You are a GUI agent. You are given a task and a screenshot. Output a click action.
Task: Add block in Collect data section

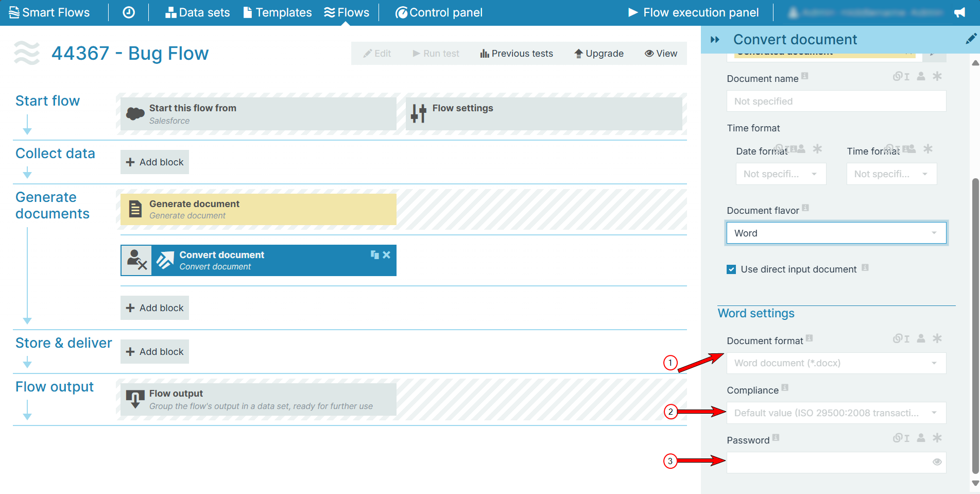coord(155,162)
